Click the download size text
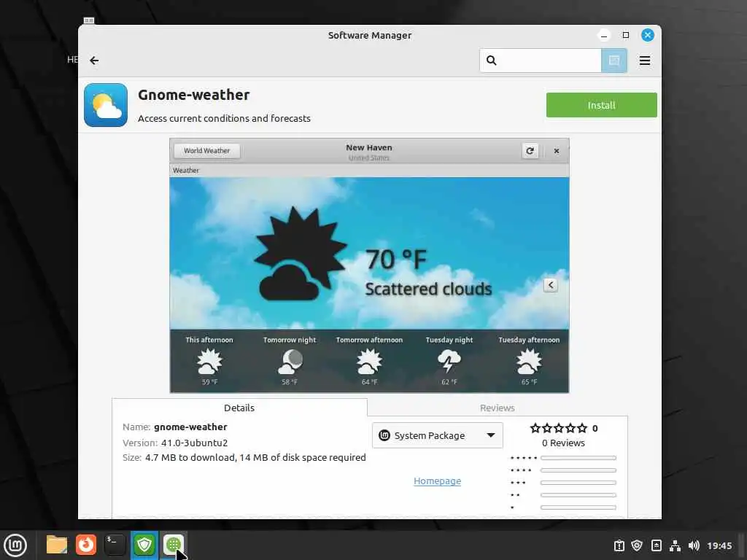747x560 pixels. pos(255,458)
